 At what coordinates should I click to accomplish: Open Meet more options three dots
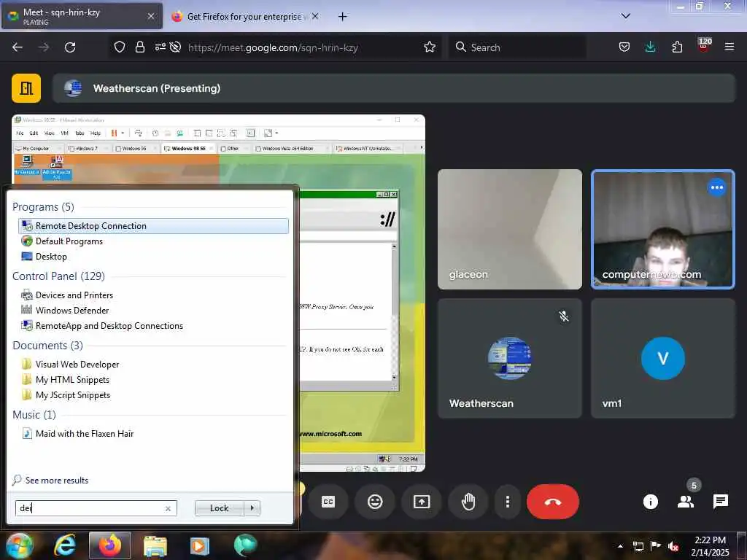coord(508,502)
